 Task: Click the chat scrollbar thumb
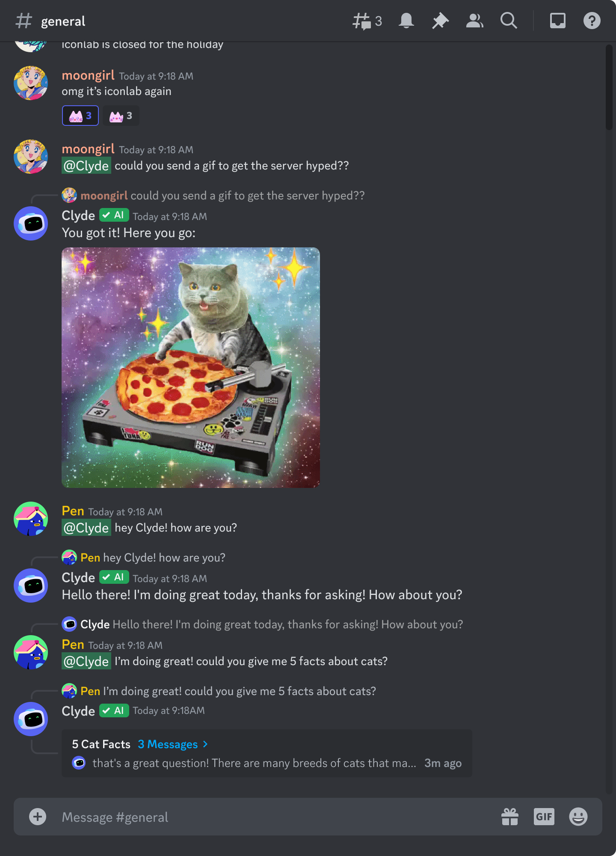click(609, 87)
